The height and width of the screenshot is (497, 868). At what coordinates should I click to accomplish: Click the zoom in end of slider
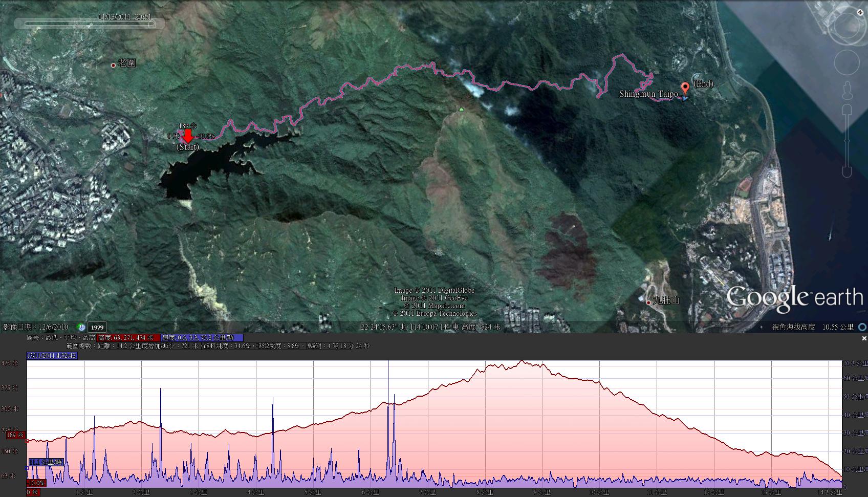coord(847,109)
